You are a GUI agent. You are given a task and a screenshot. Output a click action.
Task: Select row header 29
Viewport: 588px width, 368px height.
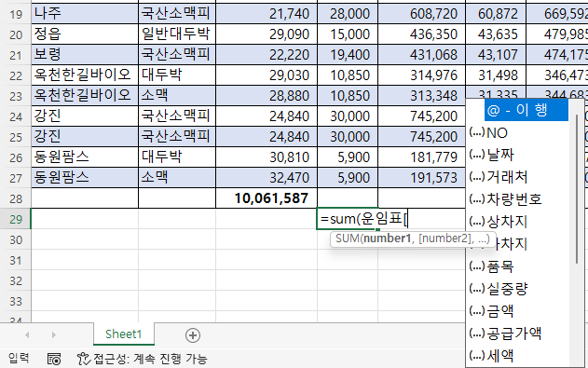pyautogui.click(x=16, y=219)
